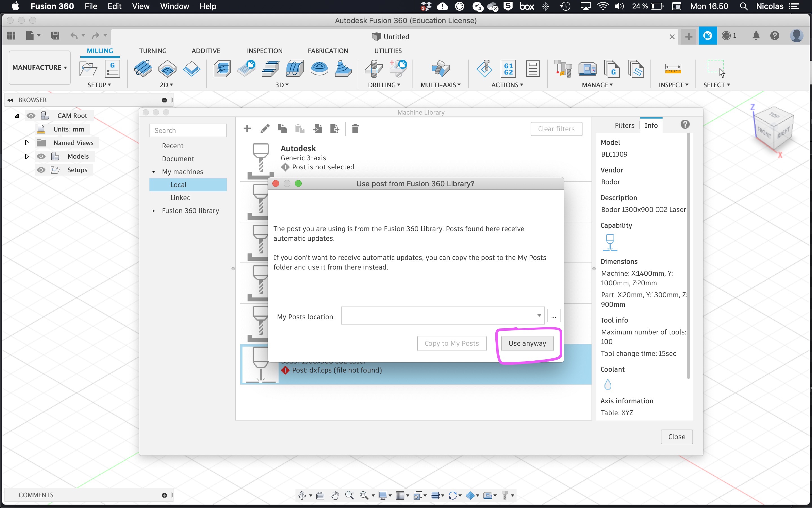
Task: Click the Info panel scrollbar
Action: point(688,256)
